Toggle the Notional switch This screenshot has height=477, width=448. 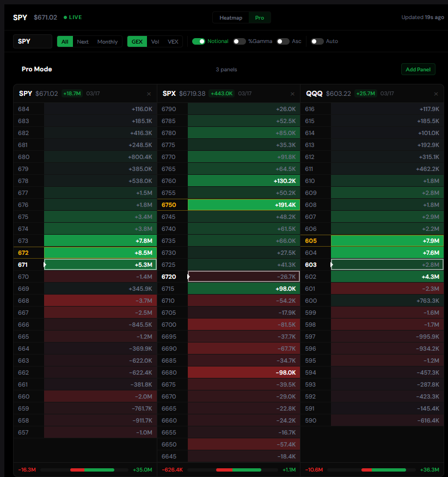pos(199,41)
